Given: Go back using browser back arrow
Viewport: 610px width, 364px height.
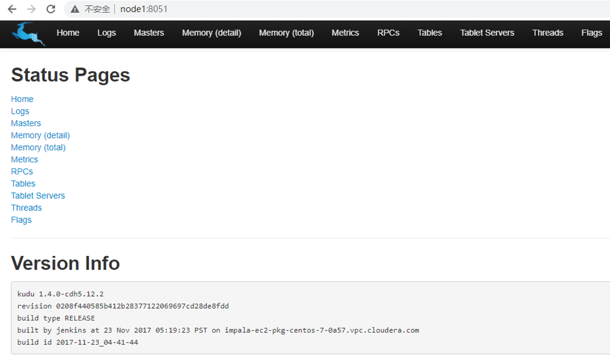Looking at the screenshot, I should pyautogui.click(x=12, y=9).
